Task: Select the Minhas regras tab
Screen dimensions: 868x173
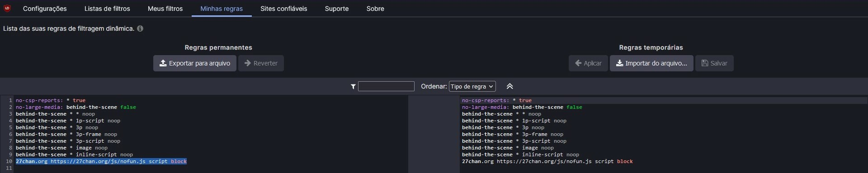Action: point(222,9)
